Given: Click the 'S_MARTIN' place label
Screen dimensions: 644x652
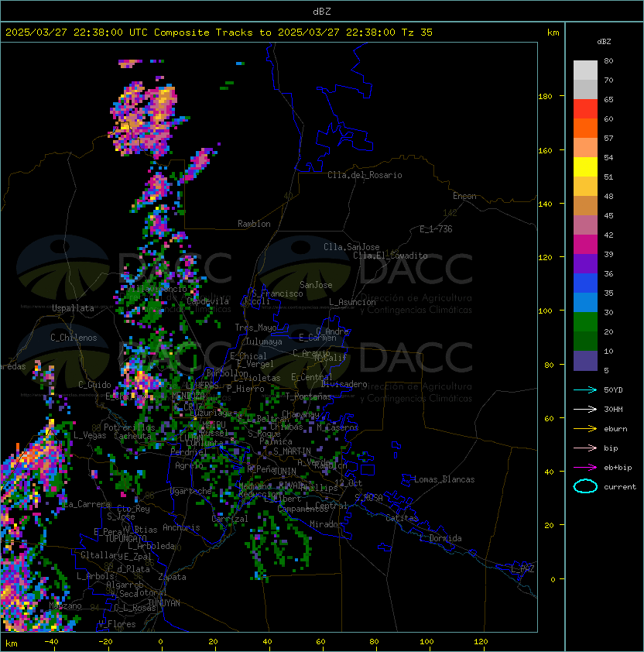Looking at the screenshot, I should point(292,451).
